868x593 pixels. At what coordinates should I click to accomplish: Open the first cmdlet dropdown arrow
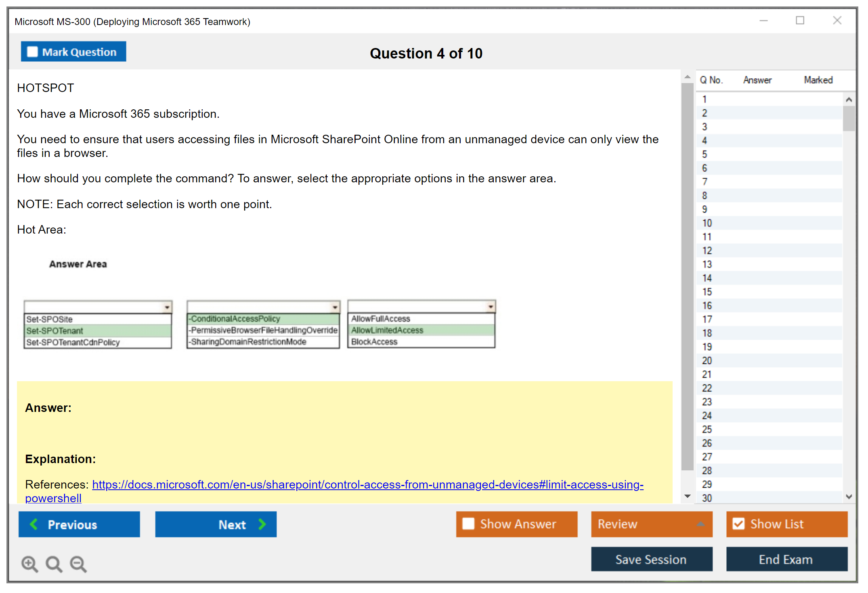[167, 307]
